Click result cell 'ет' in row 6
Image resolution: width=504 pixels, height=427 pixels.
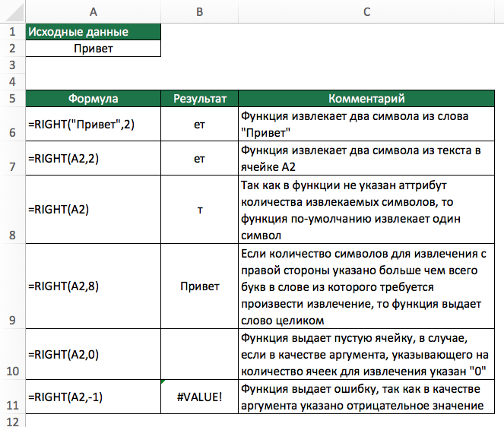(x=200, y=124)
